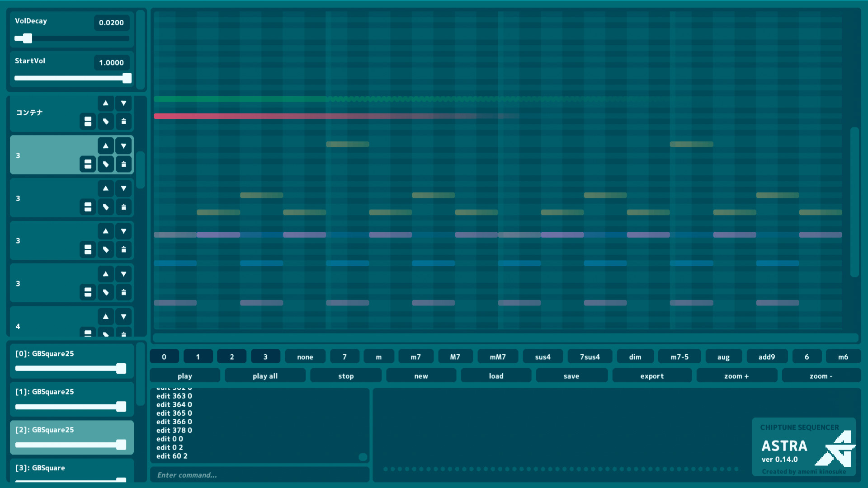Open the tag editor for the selected track 3
The image size is (868, 488).
pos(106,164)
